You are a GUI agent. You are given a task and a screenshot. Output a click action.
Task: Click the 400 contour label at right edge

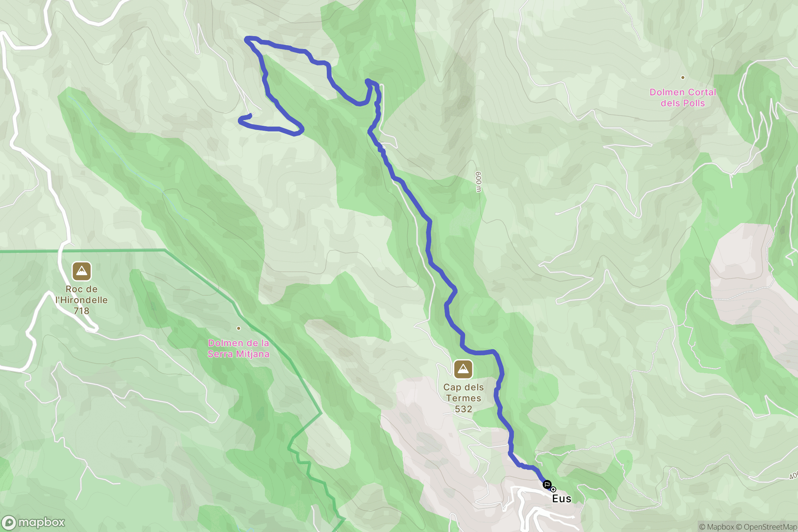tap(793, 476)
